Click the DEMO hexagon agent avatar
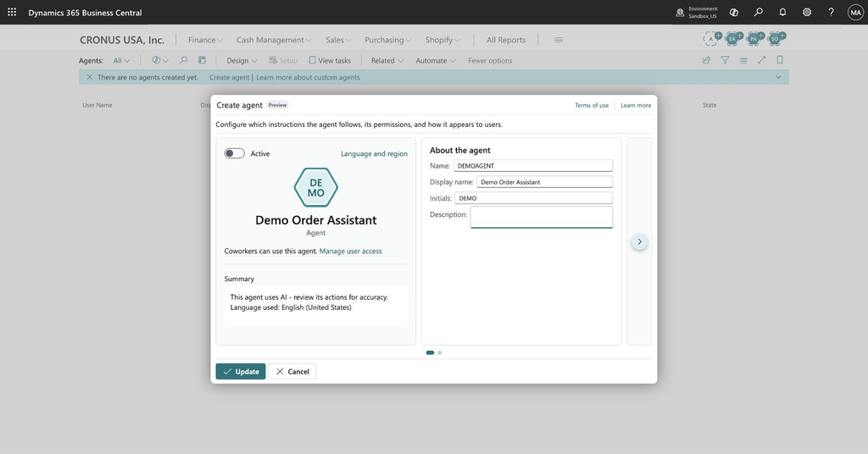Screen dimensions: 868x454 pyautogui.click(x=315, y=187)
